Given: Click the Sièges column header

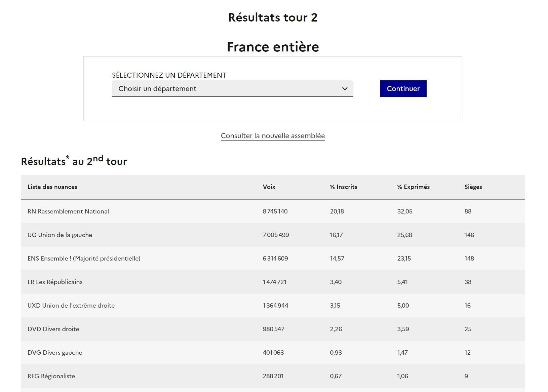Looking at the screenshot, I should coord(473,187).
